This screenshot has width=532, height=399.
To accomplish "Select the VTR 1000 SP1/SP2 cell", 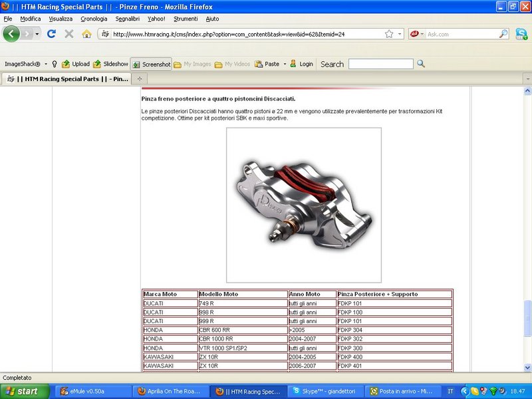I will [243, 348].
